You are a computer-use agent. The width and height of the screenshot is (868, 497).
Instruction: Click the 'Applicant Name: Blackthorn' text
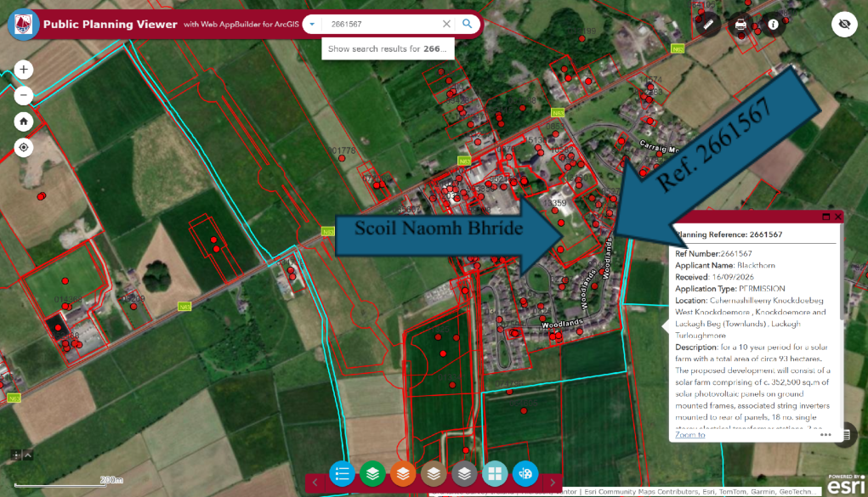pyautogui.click(x=725, y=265)
